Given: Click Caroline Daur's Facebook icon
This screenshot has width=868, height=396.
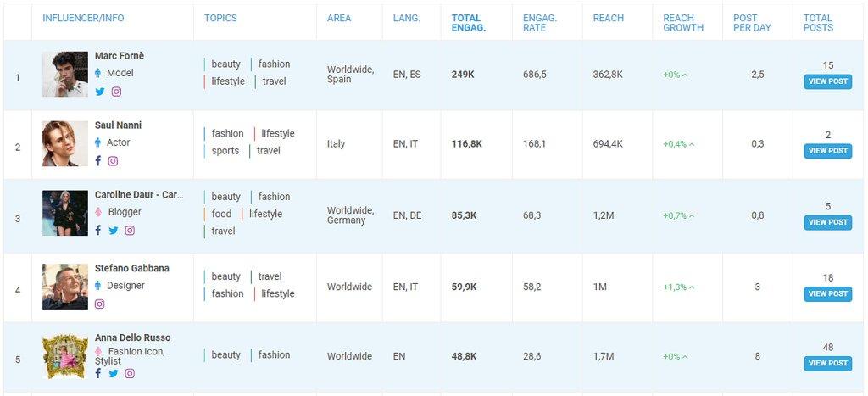Looking at the screenshot, I should (x=98, y=231).
